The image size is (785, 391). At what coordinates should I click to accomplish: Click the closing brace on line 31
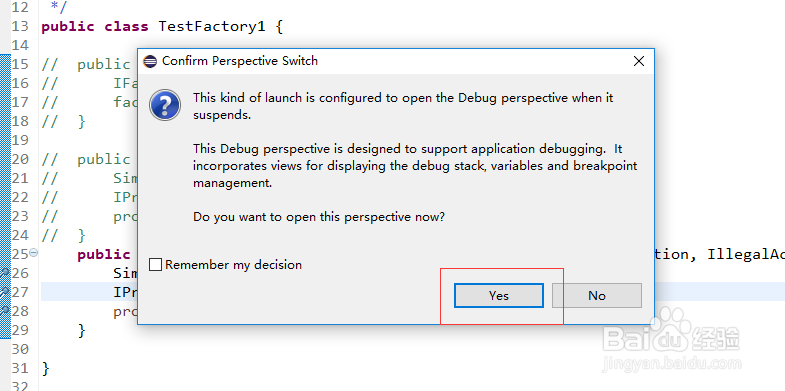pyautogui.click(x=46, y=368)
